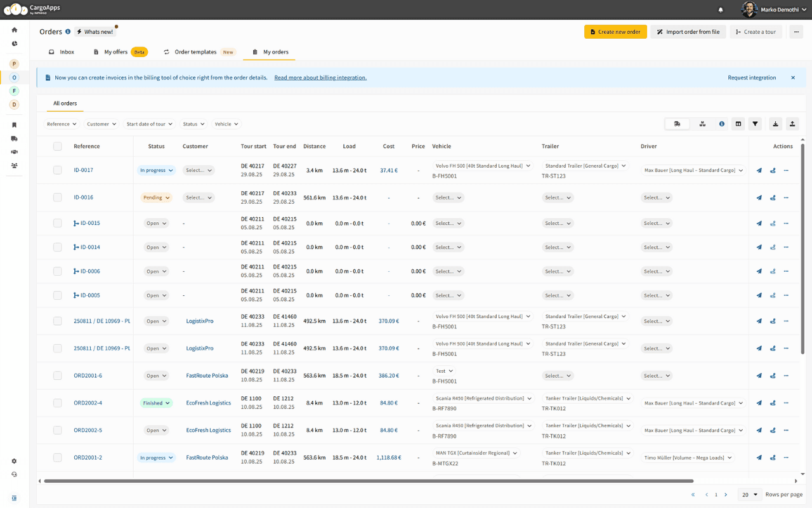Screen dimensions: 812x508
Task: Switch to the Inbox tab
Action: (x=62, y=52)
